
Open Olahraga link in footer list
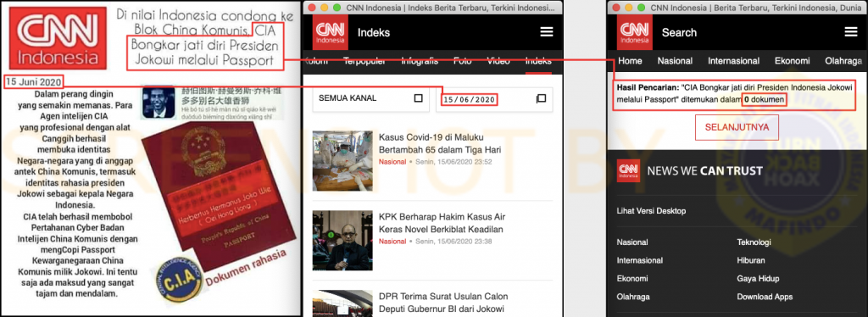pyautogui.click(x=632, y=297)
